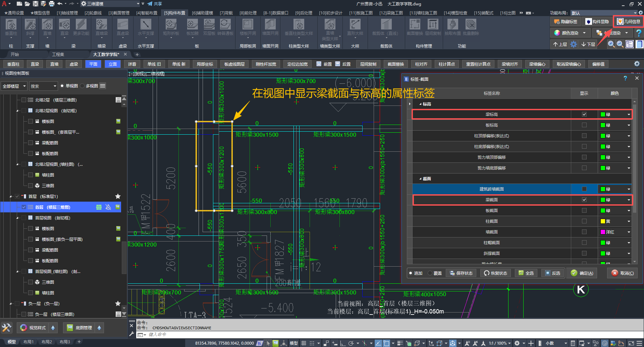The width and height of the screenshot is (644, 347).
Task: Select the 双层板 double-layer slab tool
Action: coord(209,27)
